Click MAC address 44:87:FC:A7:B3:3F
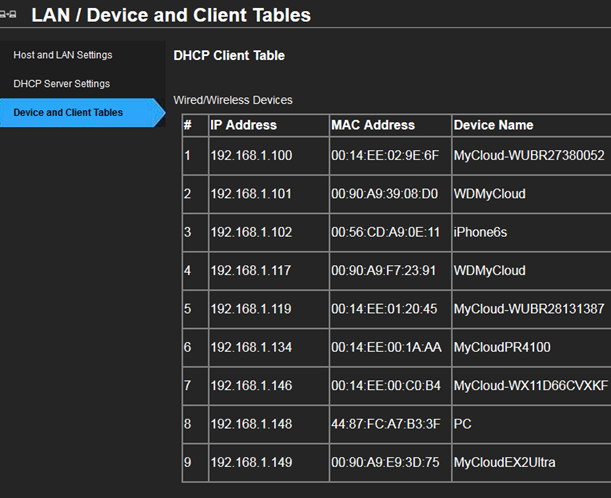 click(x=386, y=424)
